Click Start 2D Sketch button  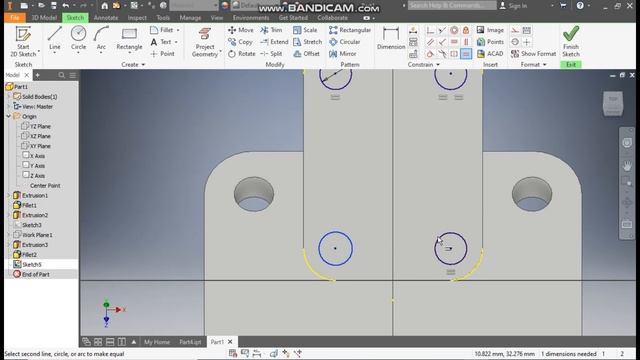point(23,41)
